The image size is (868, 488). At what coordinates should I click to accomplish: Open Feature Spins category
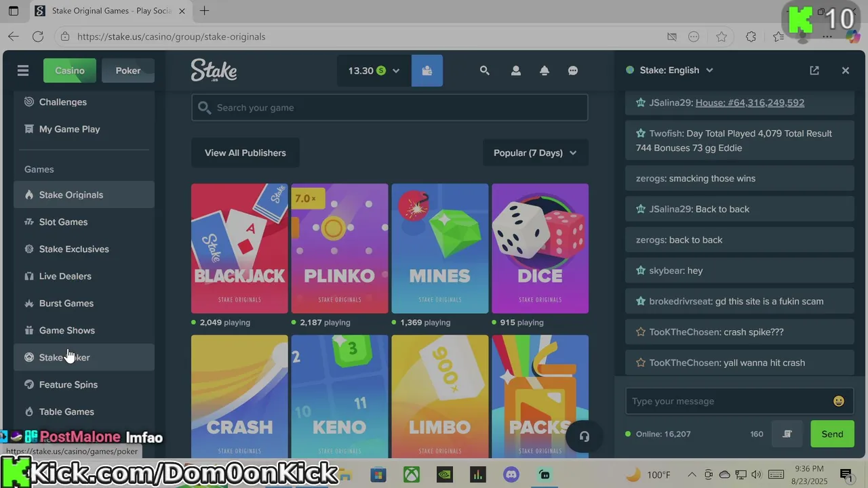coord(84,384)
